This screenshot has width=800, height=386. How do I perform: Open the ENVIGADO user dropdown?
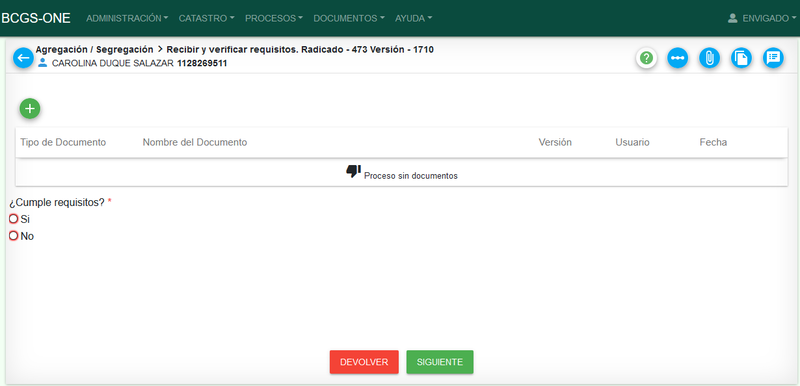pos(762,18)
